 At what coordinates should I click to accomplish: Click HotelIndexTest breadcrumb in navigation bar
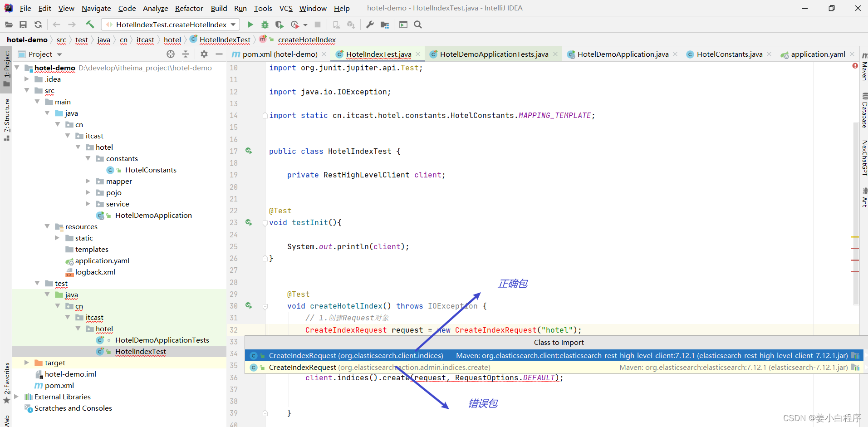[225, 40]
